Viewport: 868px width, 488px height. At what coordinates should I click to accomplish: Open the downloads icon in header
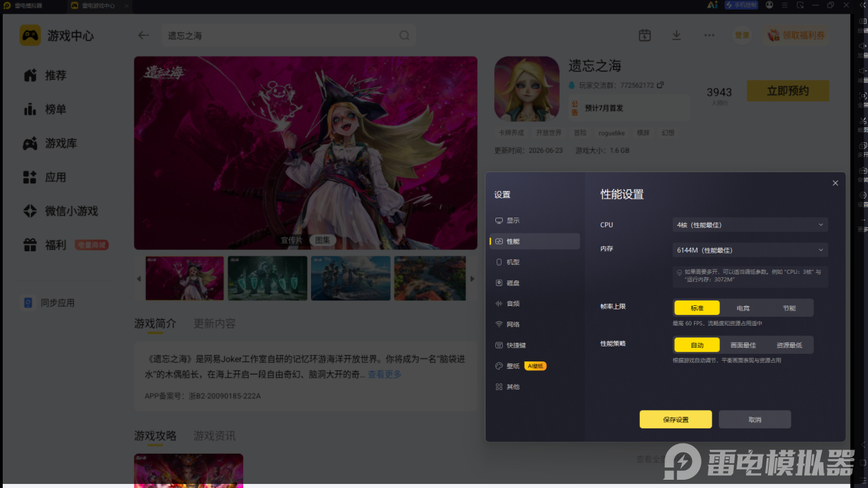click(x=676, y=35)
